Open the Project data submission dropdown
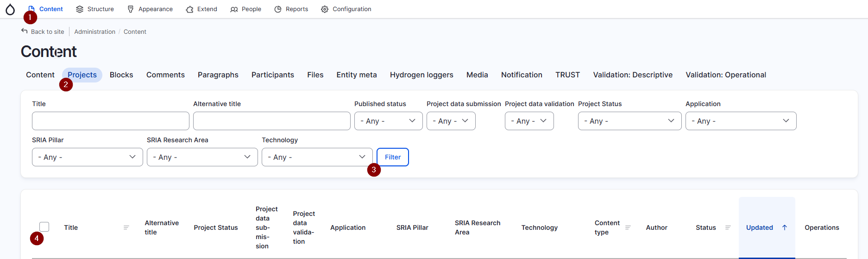Screen dimensions: 868x259 (451, 121)
